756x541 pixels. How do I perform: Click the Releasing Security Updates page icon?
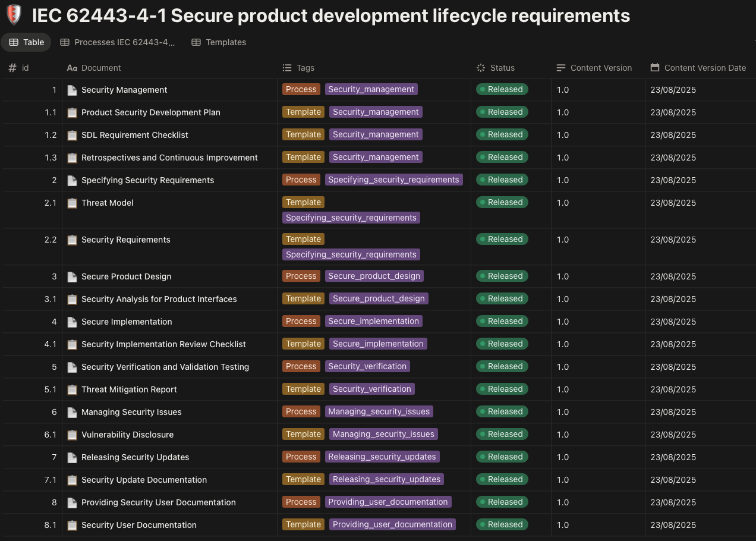coord(72,457)
